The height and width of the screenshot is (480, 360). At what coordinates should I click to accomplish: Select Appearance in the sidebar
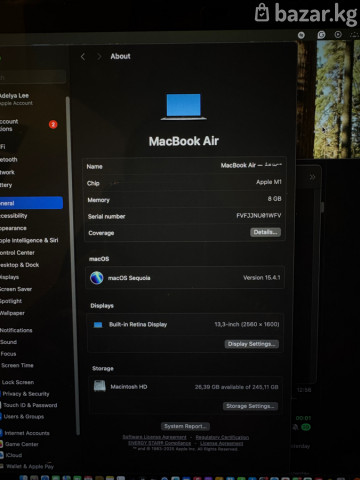[x=13, y=228]
